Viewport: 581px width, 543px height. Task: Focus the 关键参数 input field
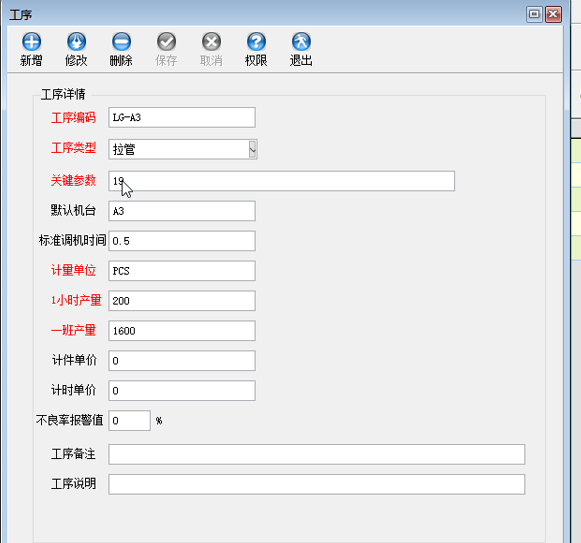[282, 181]
